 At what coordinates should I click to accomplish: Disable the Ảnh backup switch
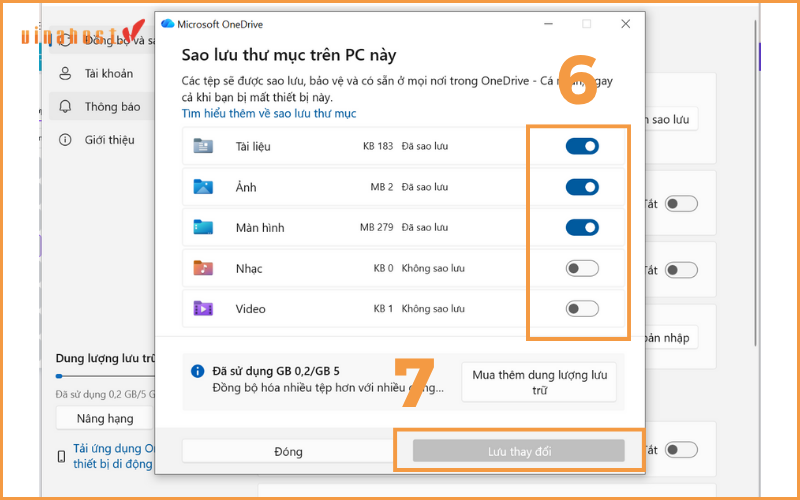(x=582, y=187)
